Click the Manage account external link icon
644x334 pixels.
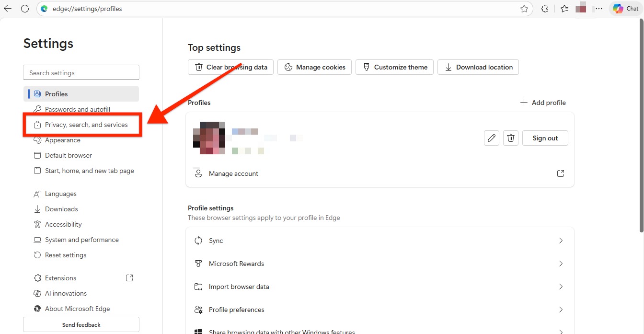pyautogui.click(x=561, y=173)
